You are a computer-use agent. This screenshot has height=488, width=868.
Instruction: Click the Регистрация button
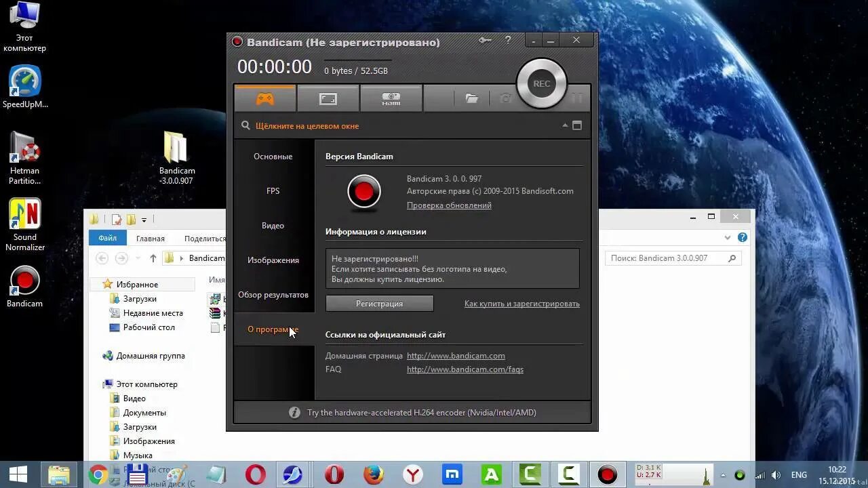[380, 304]
